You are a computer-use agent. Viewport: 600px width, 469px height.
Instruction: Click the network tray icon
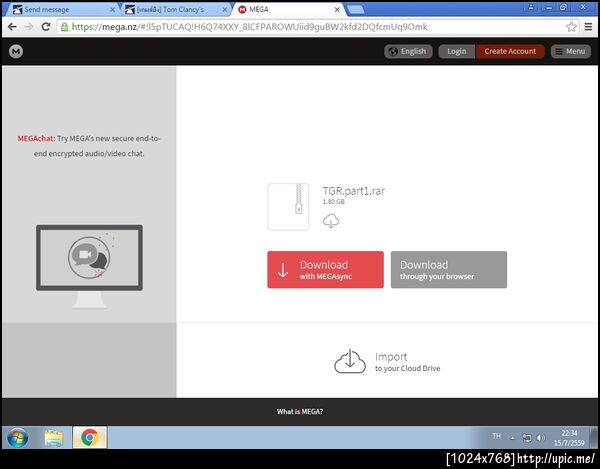527,438
